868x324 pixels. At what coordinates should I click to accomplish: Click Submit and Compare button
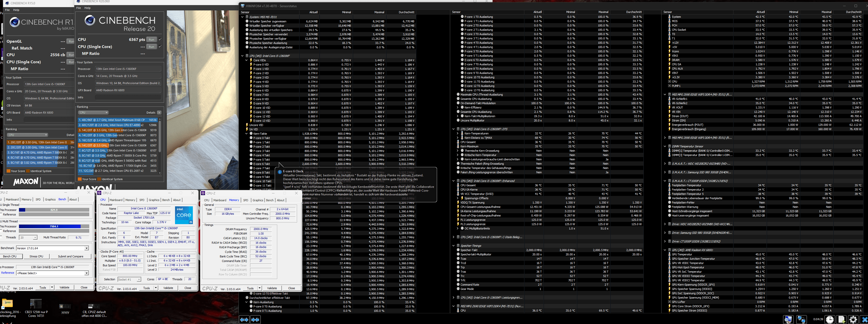point(70,256)
